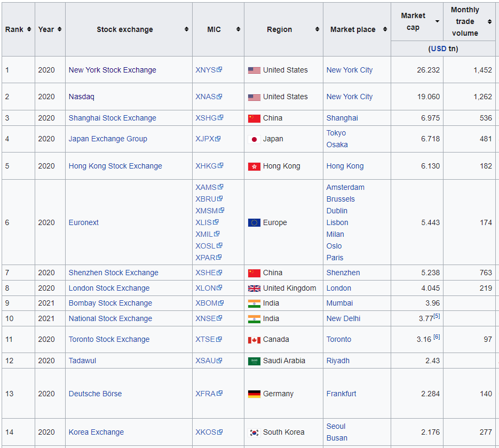Click external link icon beside XNAS

[219, 96]
